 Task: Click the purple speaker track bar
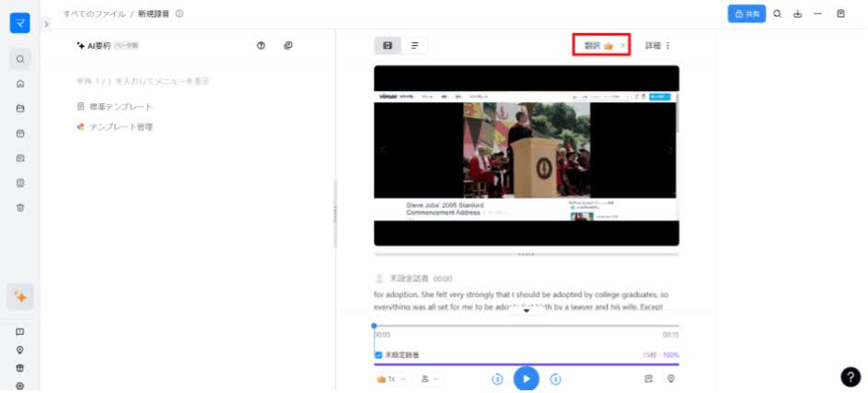point(527,364)
